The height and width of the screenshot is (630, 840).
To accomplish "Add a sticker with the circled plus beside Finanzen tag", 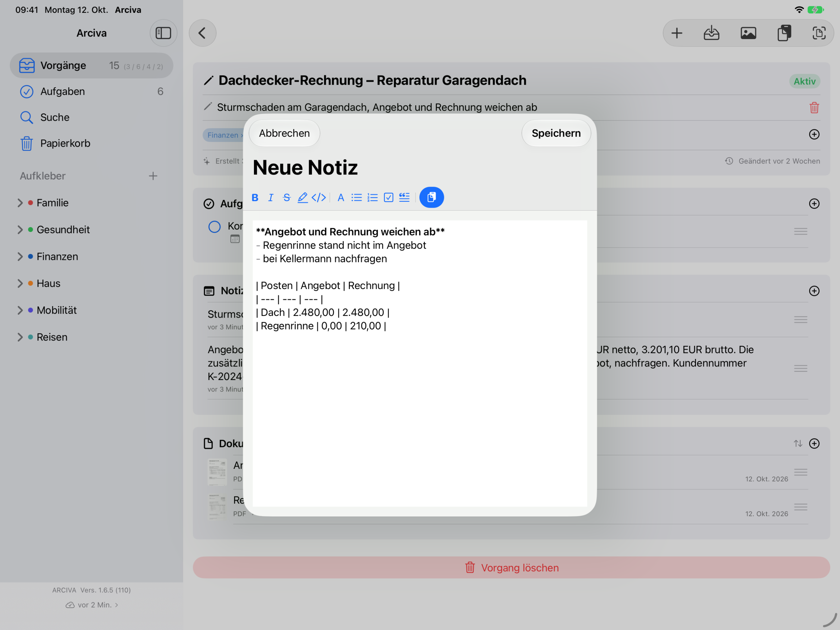I will tap(814, 135).
